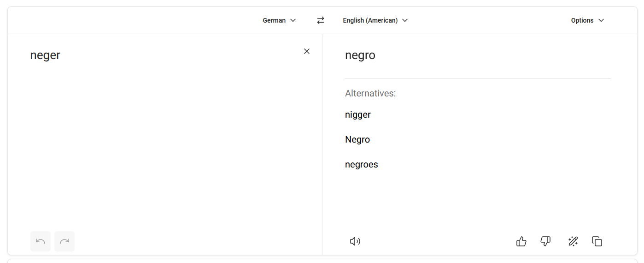Redo the source text edit

[x=64, y=241]
